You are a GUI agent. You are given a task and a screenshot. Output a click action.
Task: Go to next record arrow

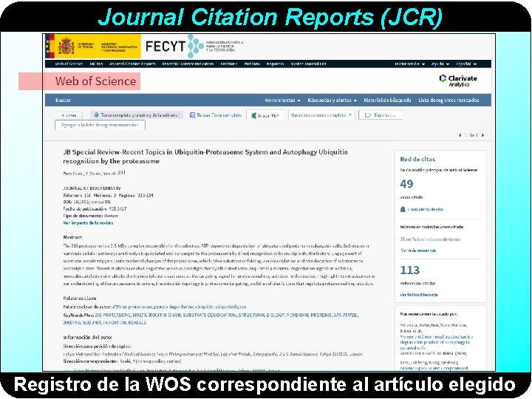[482, 135]
